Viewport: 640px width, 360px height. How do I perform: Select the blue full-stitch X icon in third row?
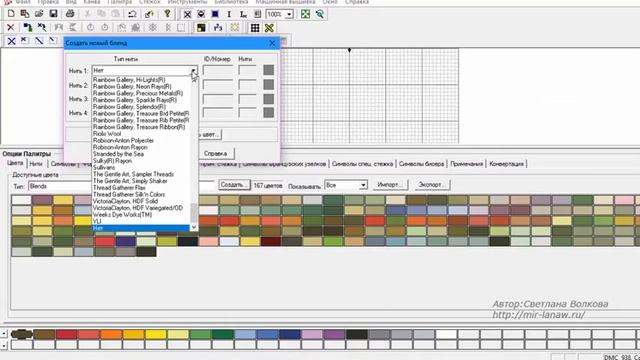[11, 41]
